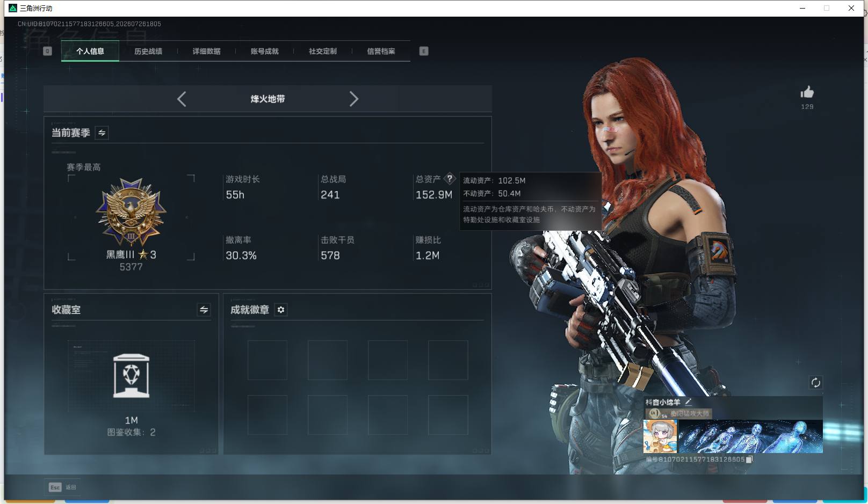
Task: Select the last empty badge slot in bottom row
Action: click(x=448, y=415)
